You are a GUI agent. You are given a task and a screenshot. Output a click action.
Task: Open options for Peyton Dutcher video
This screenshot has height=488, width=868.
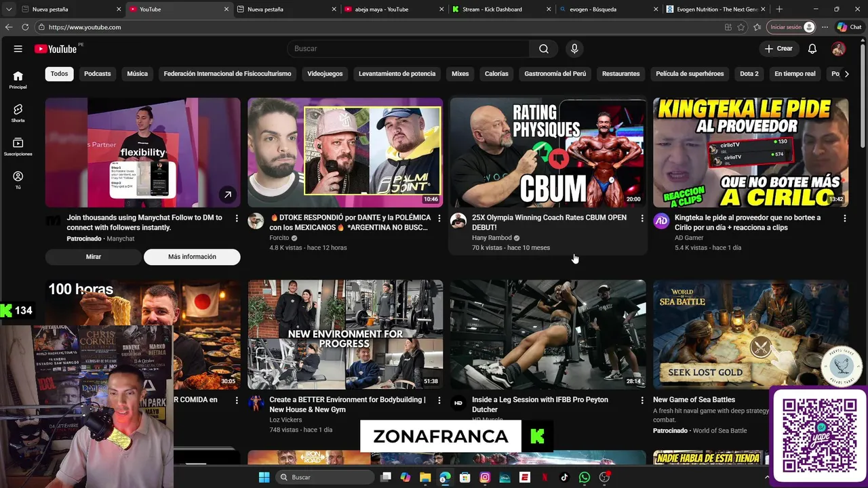click(642, 401)
